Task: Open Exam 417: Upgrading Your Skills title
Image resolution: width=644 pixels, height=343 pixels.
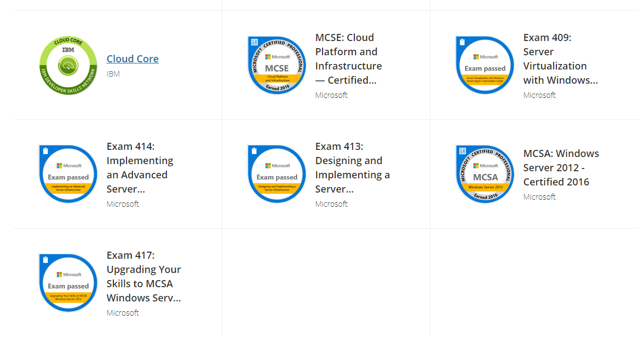Action: pyautogui.click(x=143, y=277)
